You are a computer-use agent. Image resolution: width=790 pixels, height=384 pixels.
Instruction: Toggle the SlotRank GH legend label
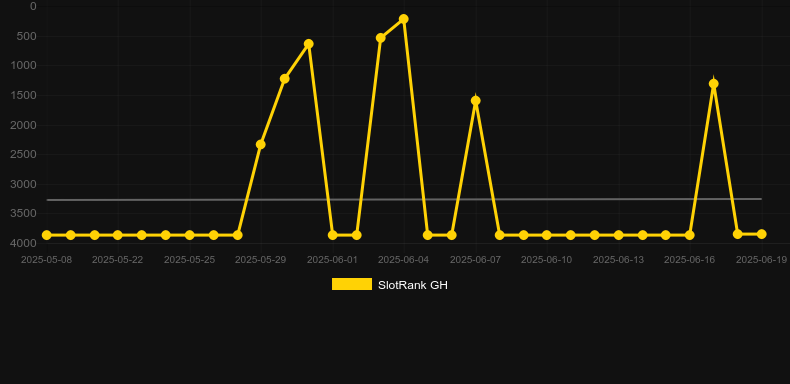click(413, 285)
